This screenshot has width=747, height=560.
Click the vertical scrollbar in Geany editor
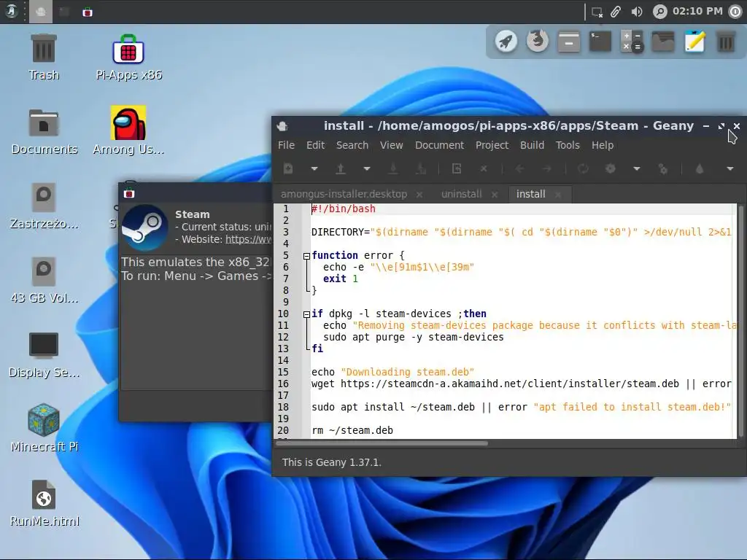click(x=740, y=321)
